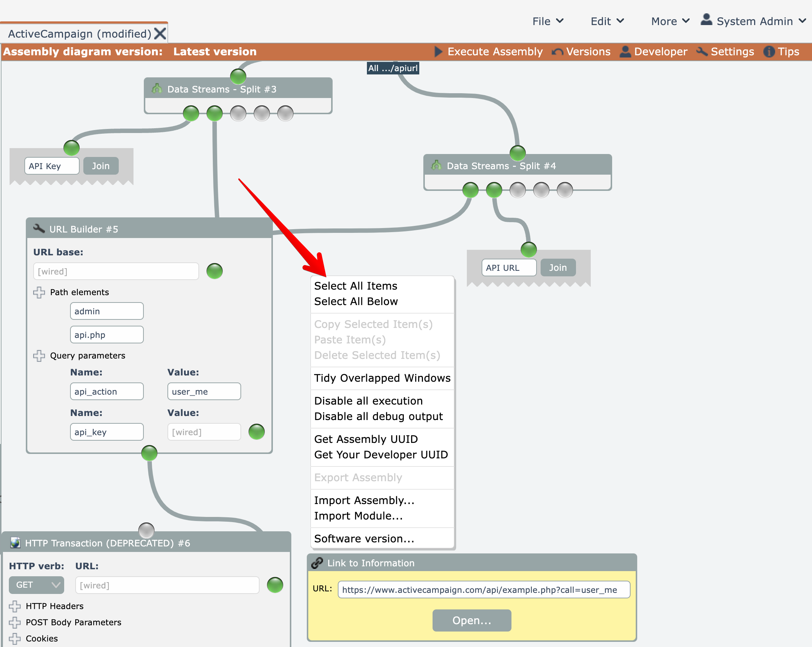Image resolution: width=812 pixels, height=647 pixels.
Task: Click URL Builder #5 wrench icon
Action: tap(39, 229)
